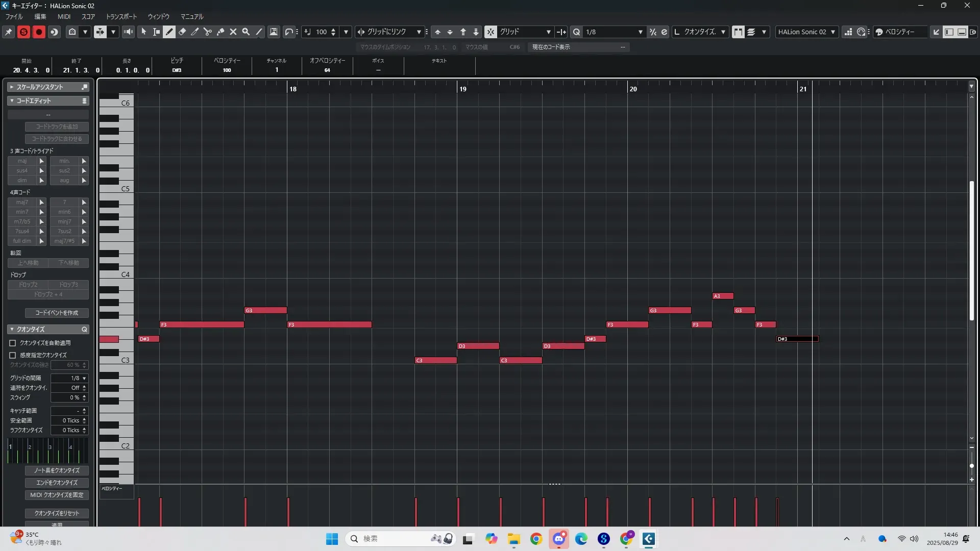Select the Object Selection arrow tool
The width and height of the screenshot is (980, 551).
[144, 32]
